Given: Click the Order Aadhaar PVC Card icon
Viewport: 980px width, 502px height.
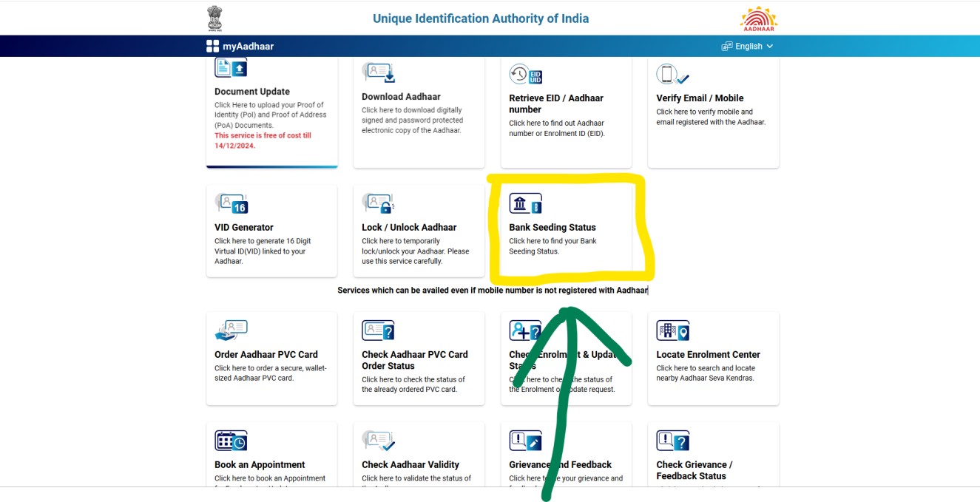Looking at the screenshot, I should click(231, 330).
